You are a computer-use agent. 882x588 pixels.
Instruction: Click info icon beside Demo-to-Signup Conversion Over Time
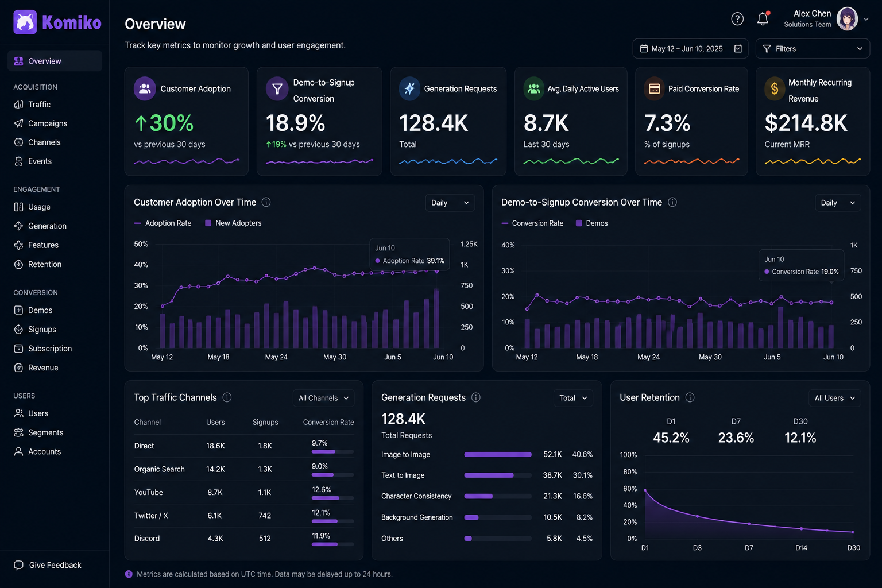pos(672,202)
